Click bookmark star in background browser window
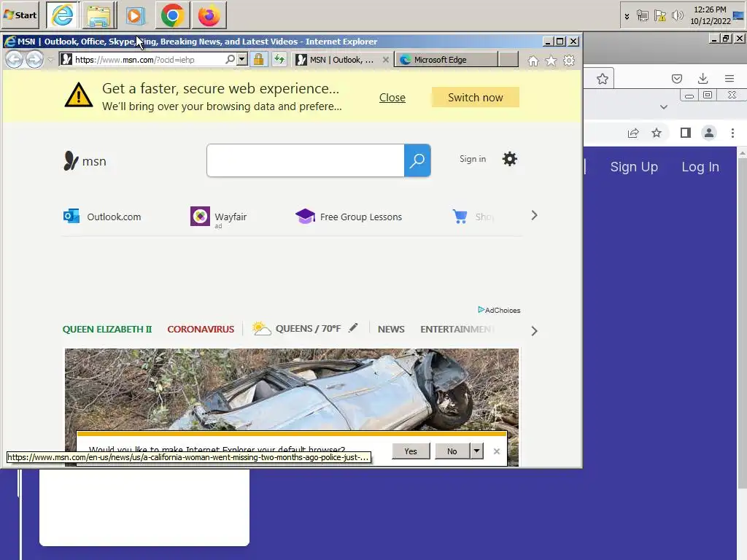Screen dimensions: 747x560 602,79
